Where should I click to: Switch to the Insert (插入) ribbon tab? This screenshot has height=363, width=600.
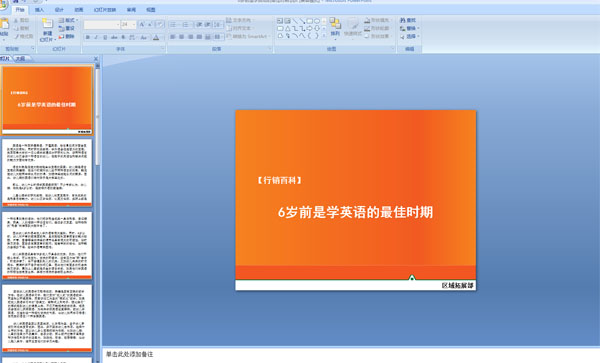(x=39, y=10)
